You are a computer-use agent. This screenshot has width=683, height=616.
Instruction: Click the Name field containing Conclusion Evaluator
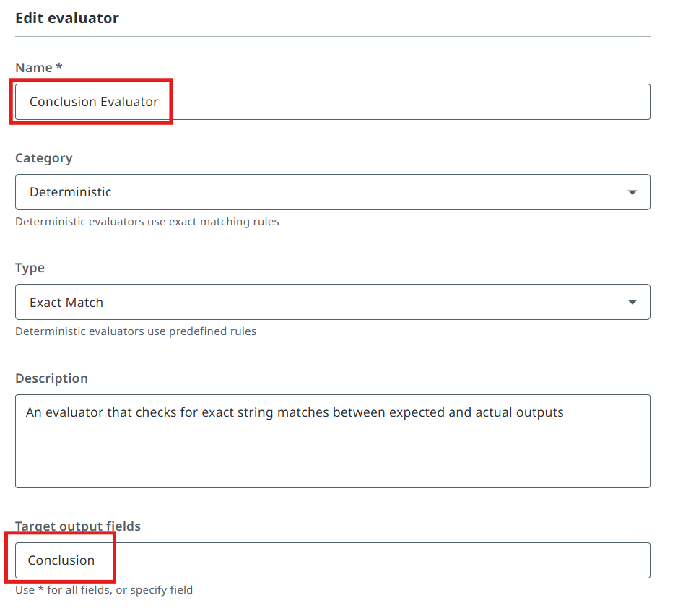(x=333, y=102)
